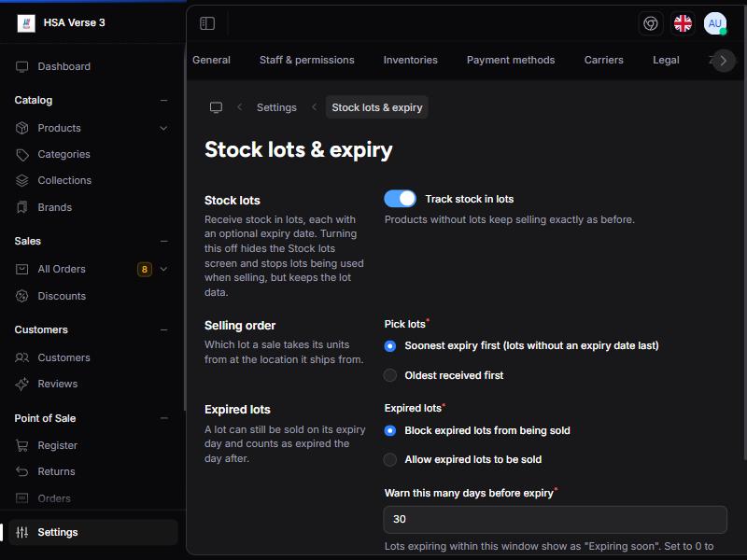Viewport: 747px width, 560px height.
Task: Choose Allow expired lots to be sold
Action: pos(390,459)
